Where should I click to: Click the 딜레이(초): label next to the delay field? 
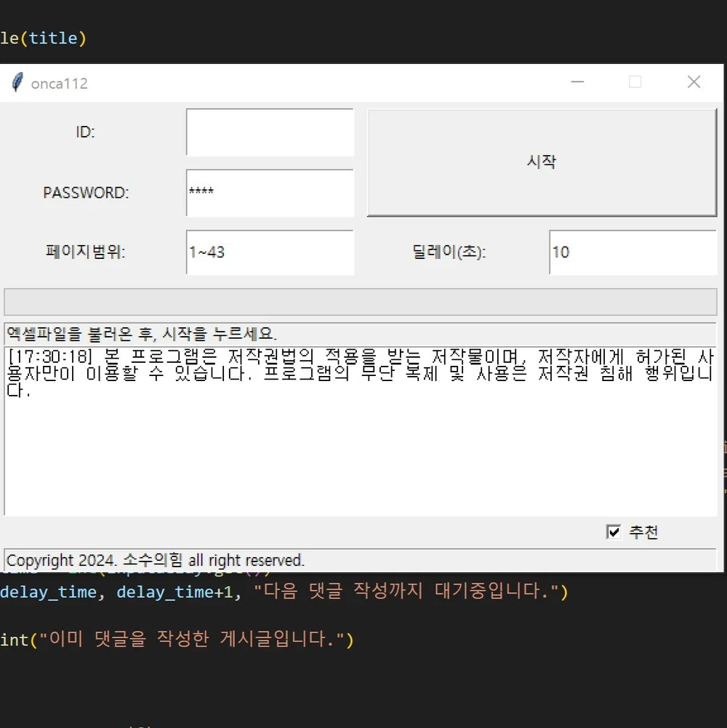pos(449,252)
